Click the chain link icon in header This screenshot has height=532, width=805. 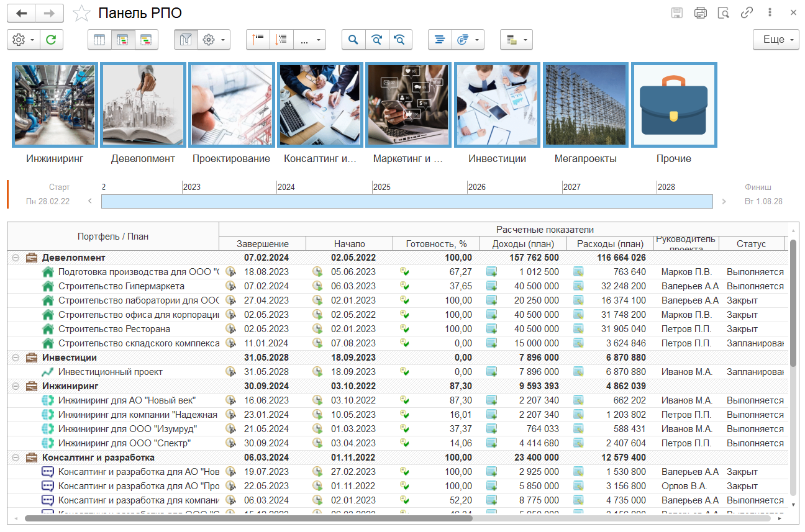point(747,13)
